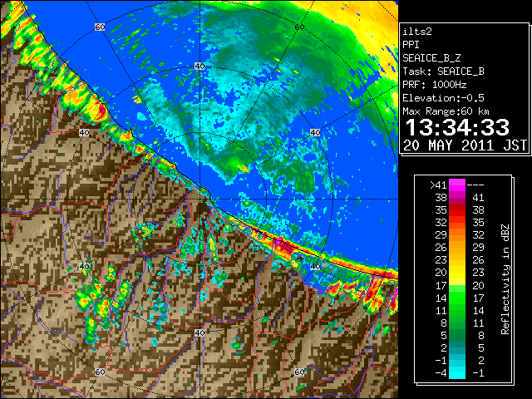The height and width of the screenshot is (399, 532).
Task: Click the ">41" legend label
Action: [438, 185]
